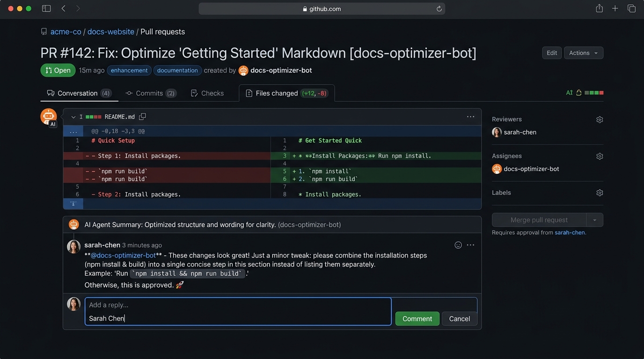Image resolution: width=644 pixels, height=359 pixels.
Task: Click the added line '2. `npm run build`'
Action: pyautogui.click(x=328, y=179)
